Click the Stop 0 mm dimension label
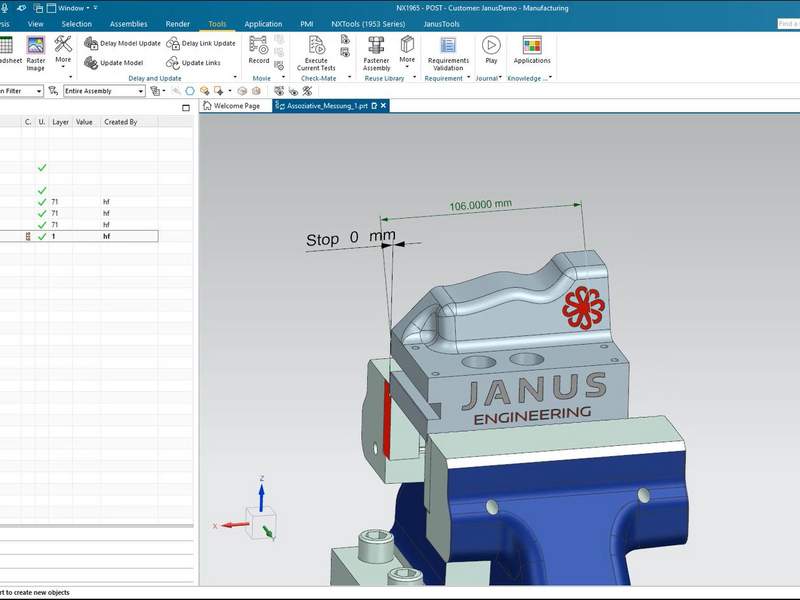 [351, 238]
